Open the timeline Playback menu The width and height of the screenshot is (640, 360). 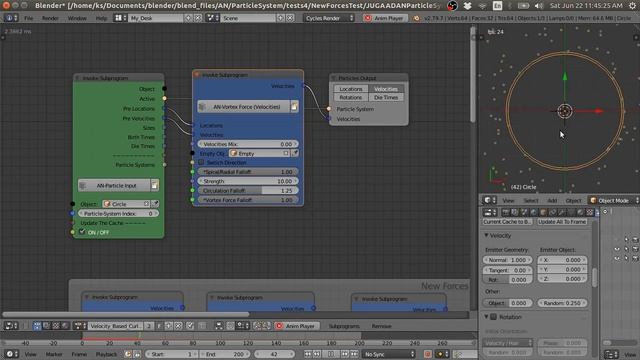[106, 354]
